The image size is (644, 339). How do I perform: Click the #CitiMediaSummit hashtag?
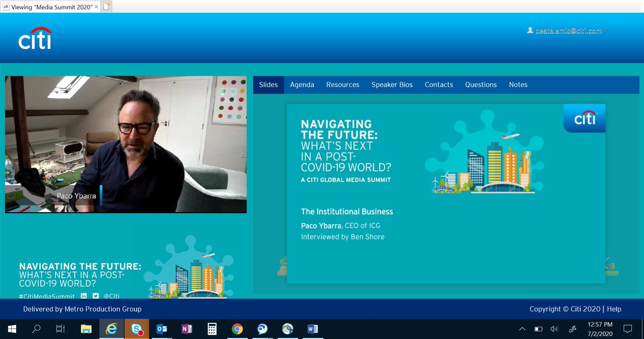tap(47, 296)
